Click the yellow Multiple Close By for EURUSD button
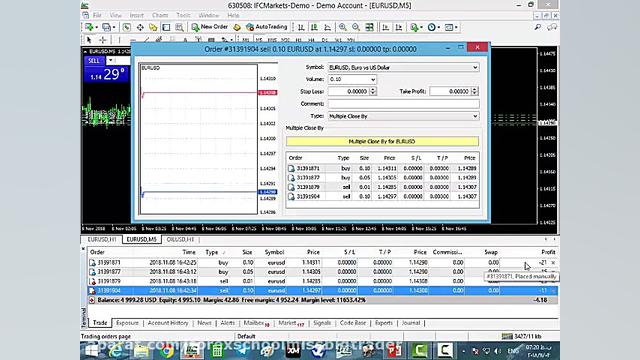640x360 pixels. click(x=382, y=141)
